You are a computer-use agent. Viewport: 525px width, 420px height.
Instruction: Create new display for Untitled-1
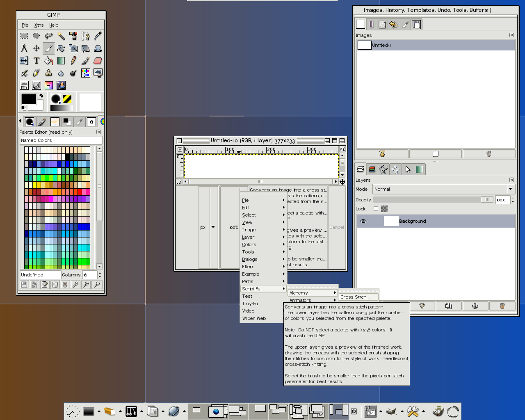click(436, 154)
